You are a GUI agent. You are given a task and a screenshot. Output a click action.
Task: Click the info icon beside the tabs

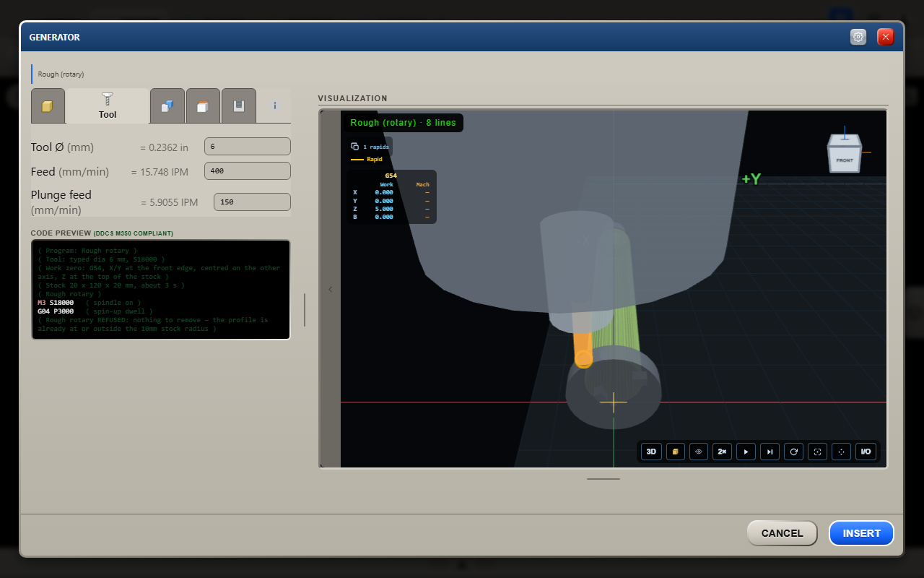(x=274, y=105)
